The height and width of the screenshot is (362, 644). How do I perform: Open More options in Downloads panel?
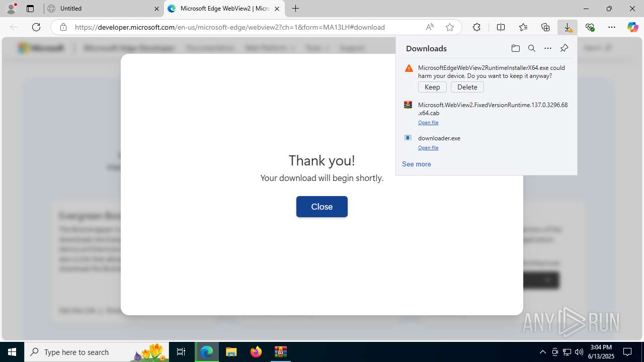click(548, 48)
